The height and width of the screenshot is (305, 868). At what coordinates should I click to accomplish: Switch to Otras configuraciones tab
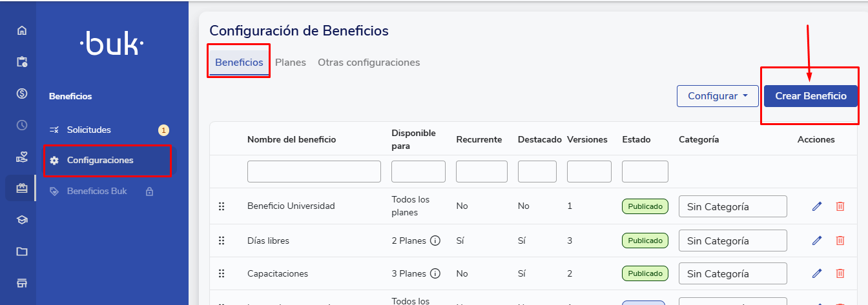click(369, 63)
